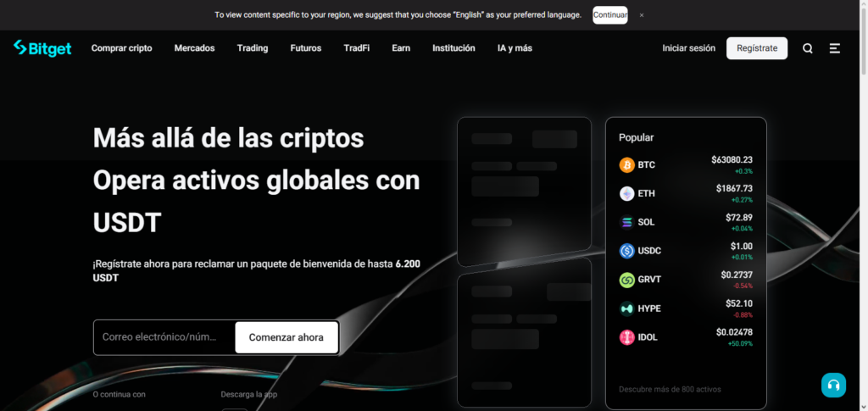Screen dimensions: 868x411
Task: Click the GRVT coin icon
Action: 626,280
